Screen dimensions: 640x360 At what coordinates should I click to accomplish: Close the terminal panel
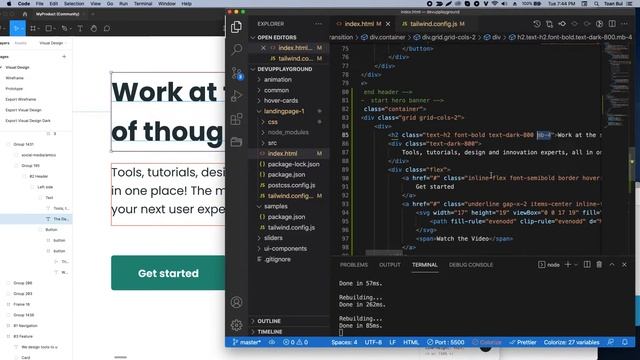point(624,264)
